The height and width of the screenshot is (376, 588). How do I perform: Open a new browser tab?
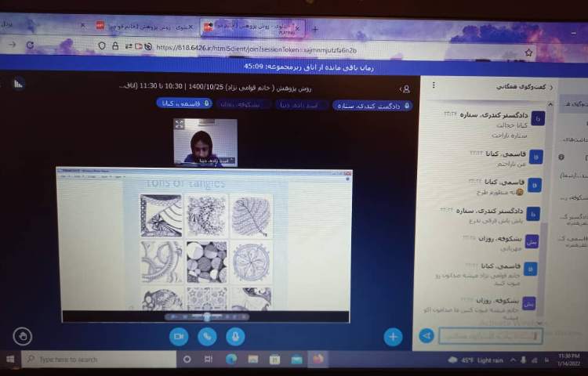315,29
